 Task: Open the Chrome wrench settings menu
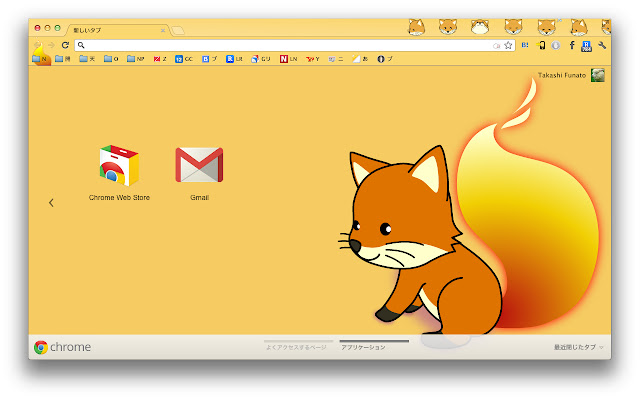click(602, 45)
